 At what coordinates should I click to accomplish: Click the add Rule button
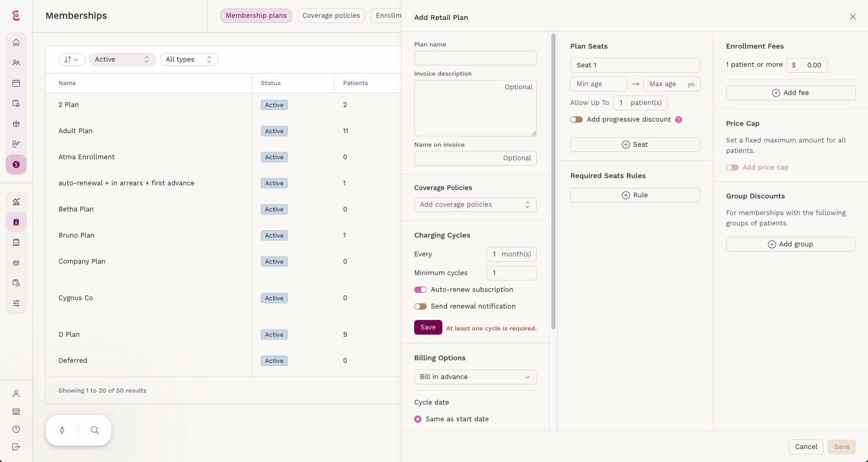(635, 195)
